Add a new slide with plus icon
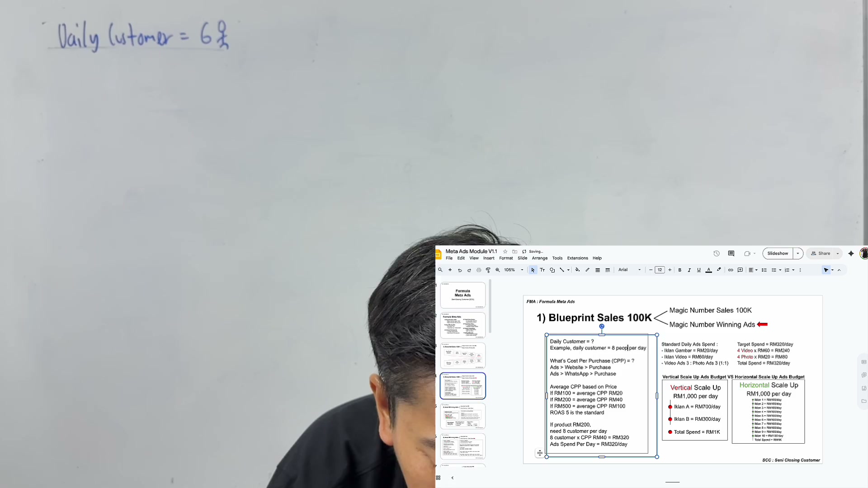The image size is (868, 488). (x=450, y=270)
